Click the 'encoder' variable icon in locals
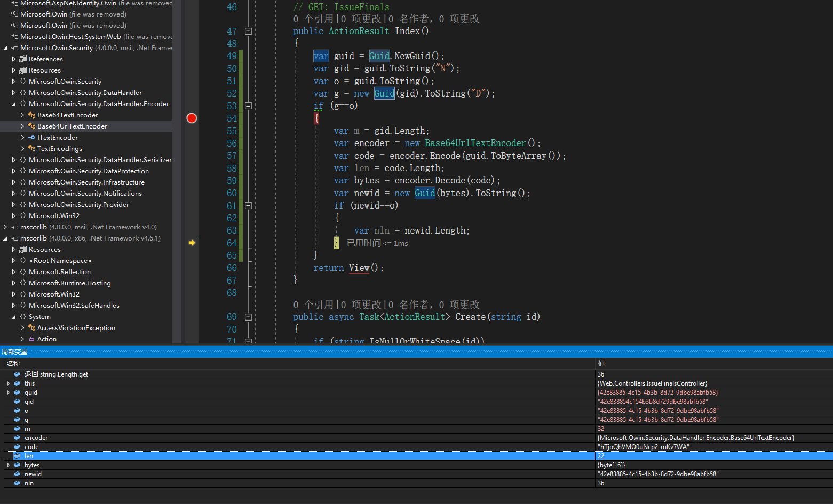Image resolution: width=833 pixels, height=504 pixels. [x=17, y=438]
